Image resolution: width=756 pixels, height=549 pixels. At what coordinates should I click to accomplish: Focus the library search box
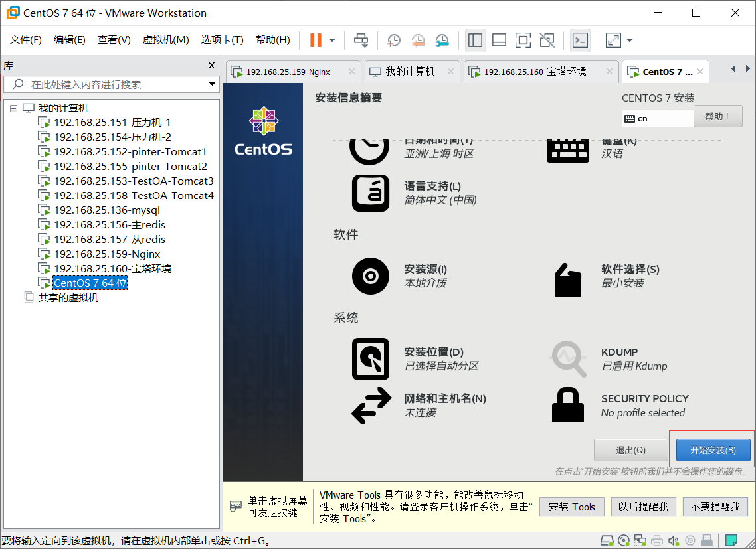click(111, 84)
